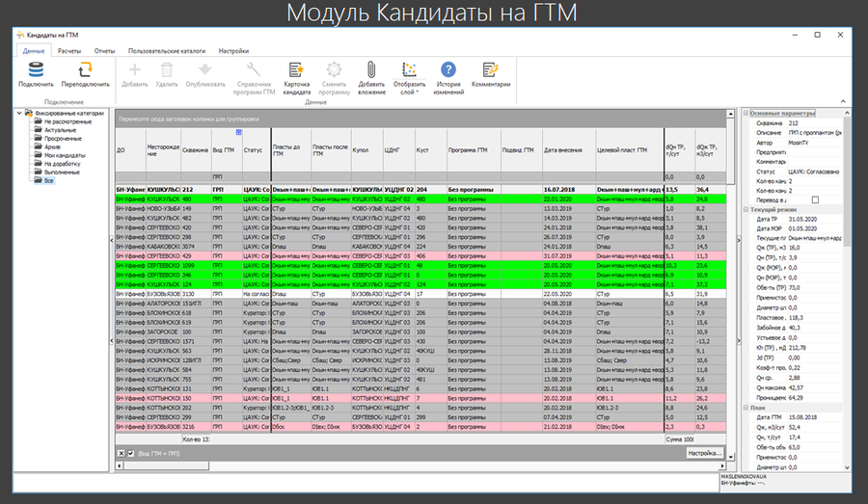Select the row with Скважина 3130
868x504 pixels.
pyautogui.click(x=420, y=294)
